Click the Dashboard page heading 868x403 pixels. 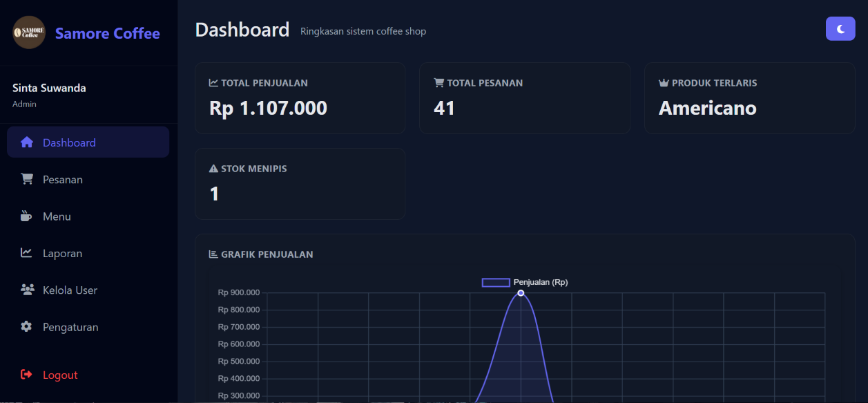(242, 30)
